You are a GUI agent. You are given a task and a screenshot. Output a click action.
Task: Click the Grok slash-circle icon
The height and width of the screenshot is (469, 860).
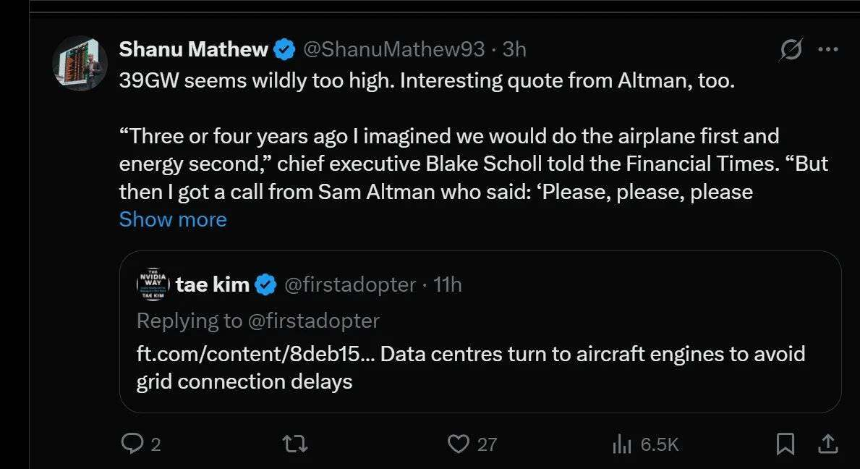click(x=791, y=49)
